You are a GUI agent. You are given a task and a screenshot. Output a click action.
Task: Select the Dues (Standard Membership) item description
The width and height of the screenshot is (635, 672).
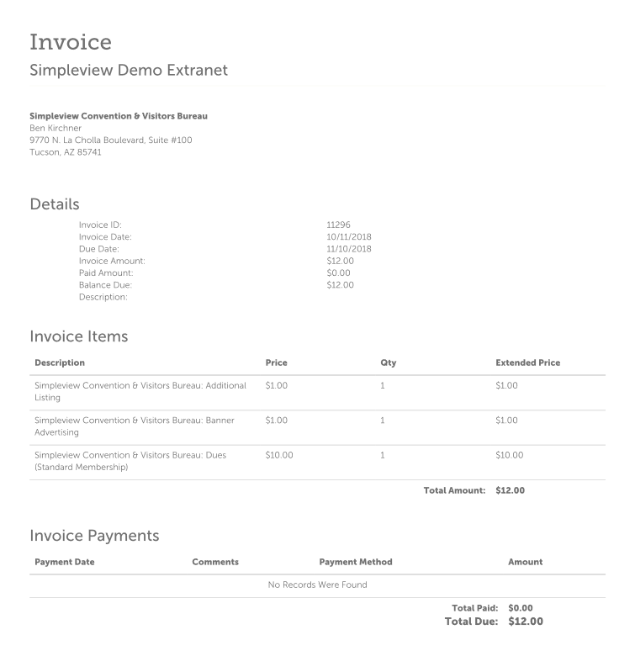pos(130,461)
